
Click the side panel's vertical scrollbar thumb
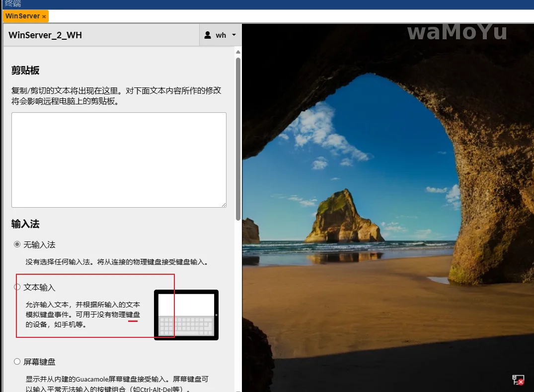pos(238,139)
